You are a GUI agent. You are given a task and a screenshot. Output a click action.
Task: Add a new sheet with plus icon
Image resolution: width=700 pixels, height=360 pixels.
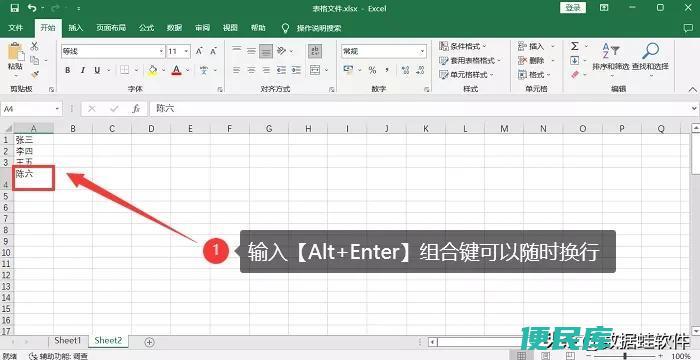(150, 342)
